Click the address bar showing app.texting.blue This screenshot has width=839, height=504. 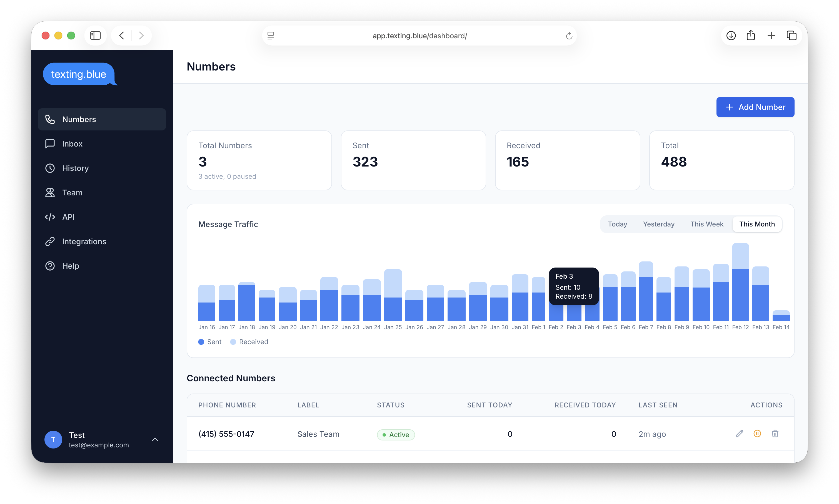click(419, 35)
